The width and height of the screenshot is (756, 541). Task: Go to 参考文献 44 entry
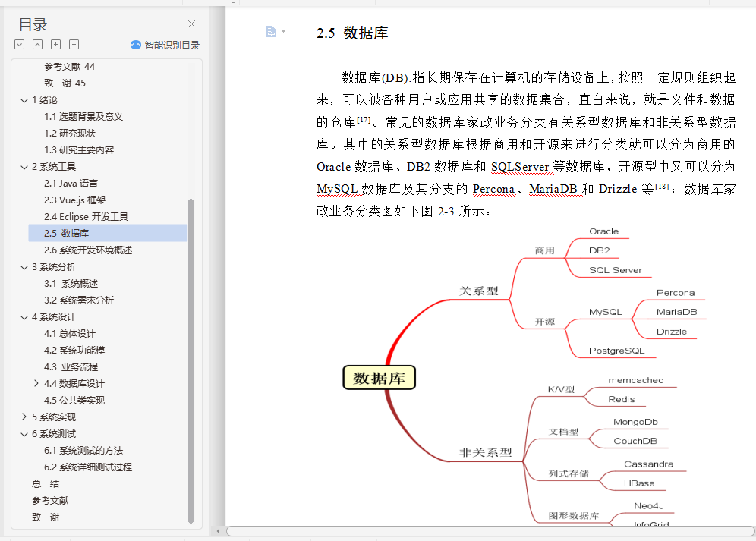(69, 67)
